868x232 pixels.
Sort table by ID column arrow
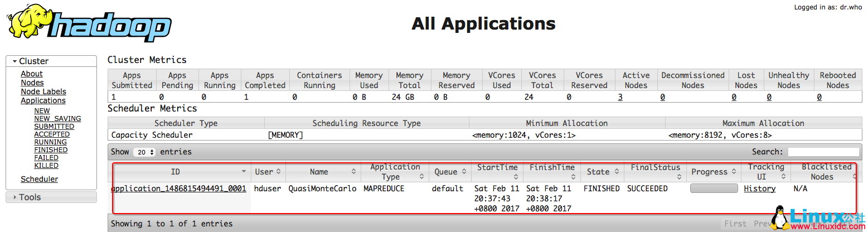point(244,172)
